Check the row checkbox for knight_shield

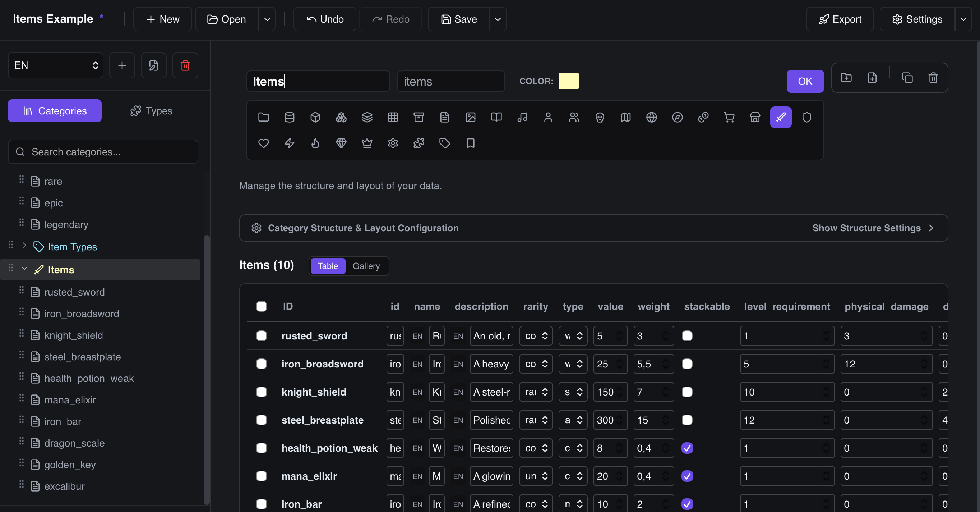[x=262, y=392]
